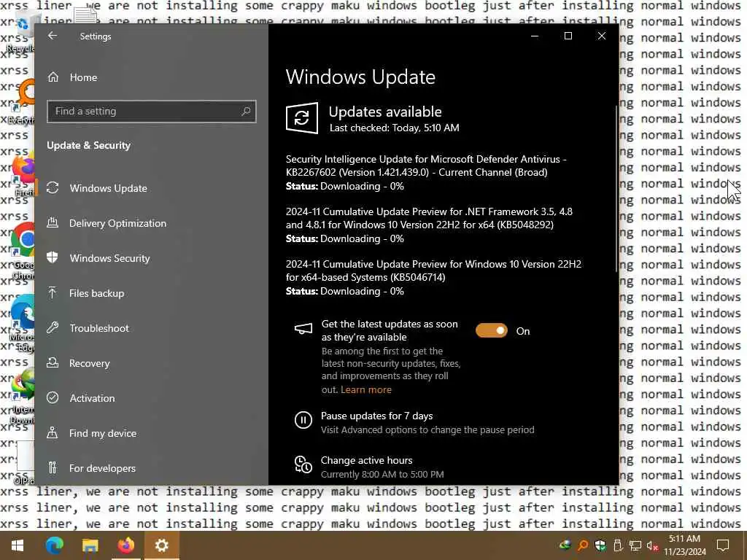The height and width of the screenshot is (560, 747).
Task: Click the Windows Security shield sidebar icon
Action: point(53,257)
